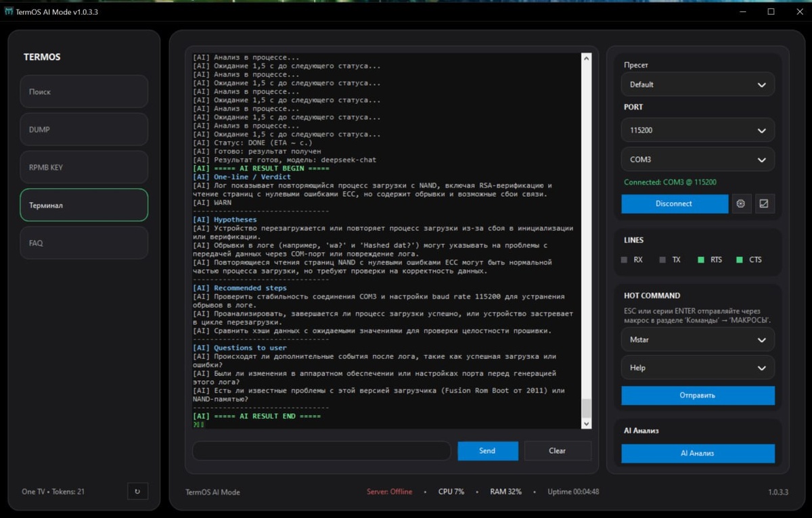Click the square icon button after the gear
The width and height of the screenshot is (812, 518).
(764, 204)
